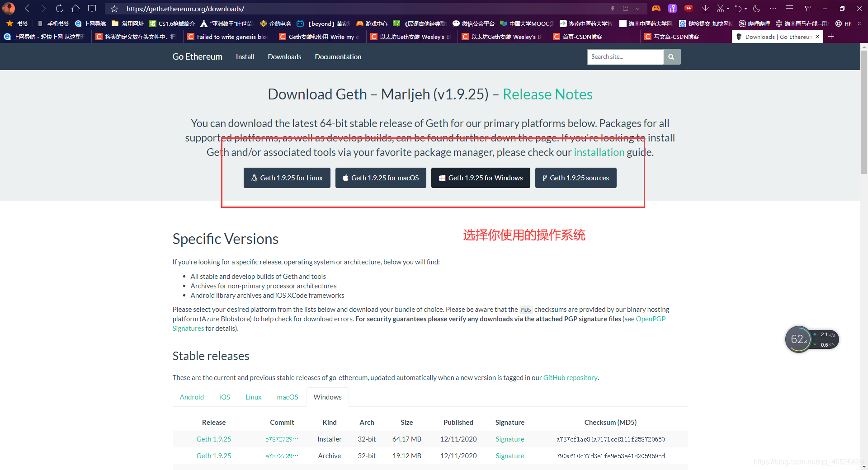The height and width of the screenshot is (470, 868).
Task: Download Geth 1.9.25 for macOS
Action: [381, 178]
